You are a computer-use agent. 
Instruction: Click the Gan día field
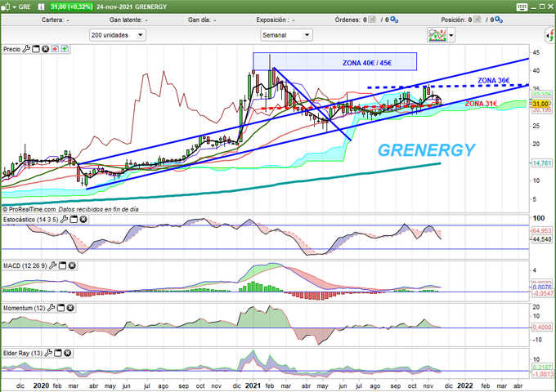click(x=202, y=20)
